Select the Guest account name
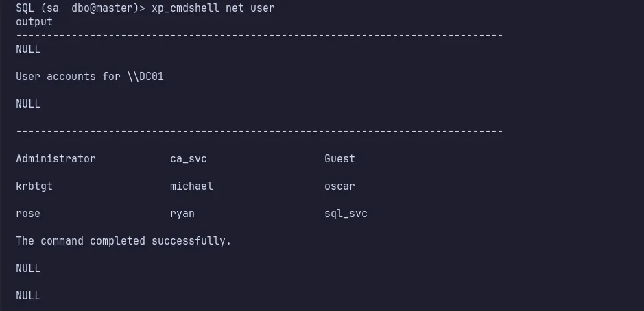This screenshot has height=311, width=644. 339,159
